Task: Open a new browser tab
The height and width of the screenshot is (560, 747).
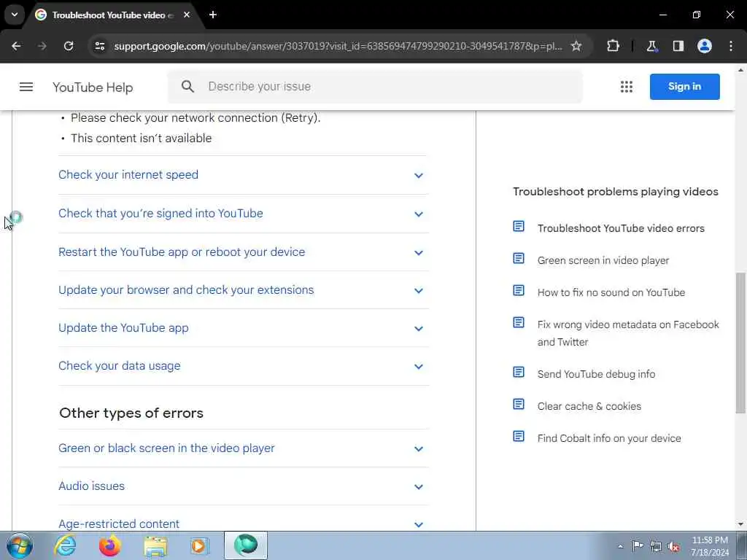Action: [213, 15]
